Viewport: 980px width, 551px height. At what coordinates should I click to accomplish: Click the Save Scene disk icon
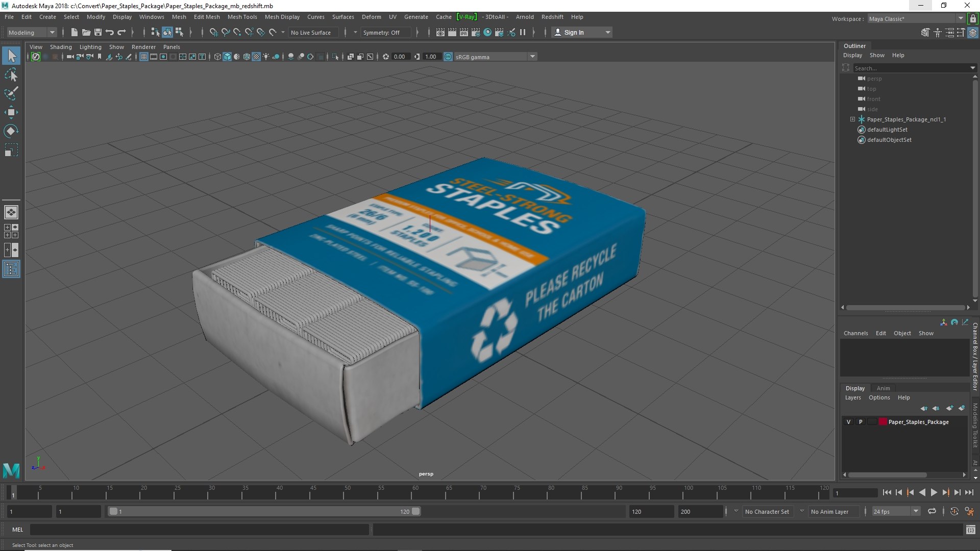[x=98, y=32]
